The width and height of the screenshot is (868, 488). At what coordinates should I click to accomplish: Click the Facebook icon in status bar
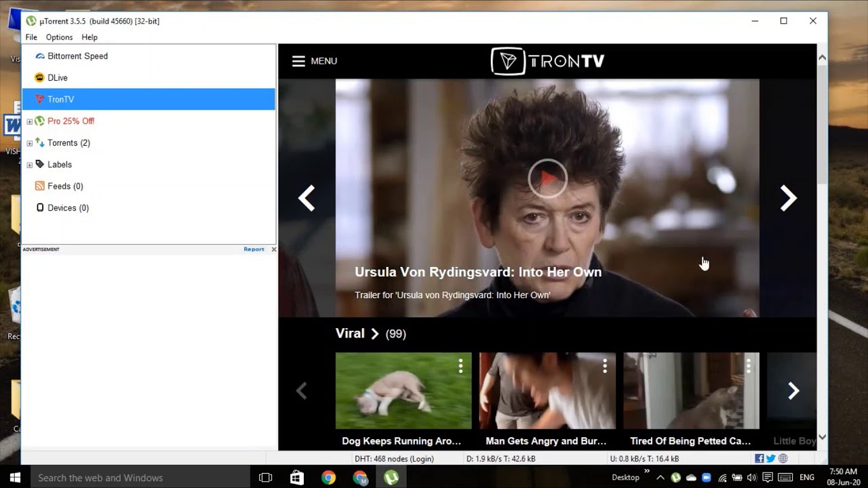tap(759, 459)
